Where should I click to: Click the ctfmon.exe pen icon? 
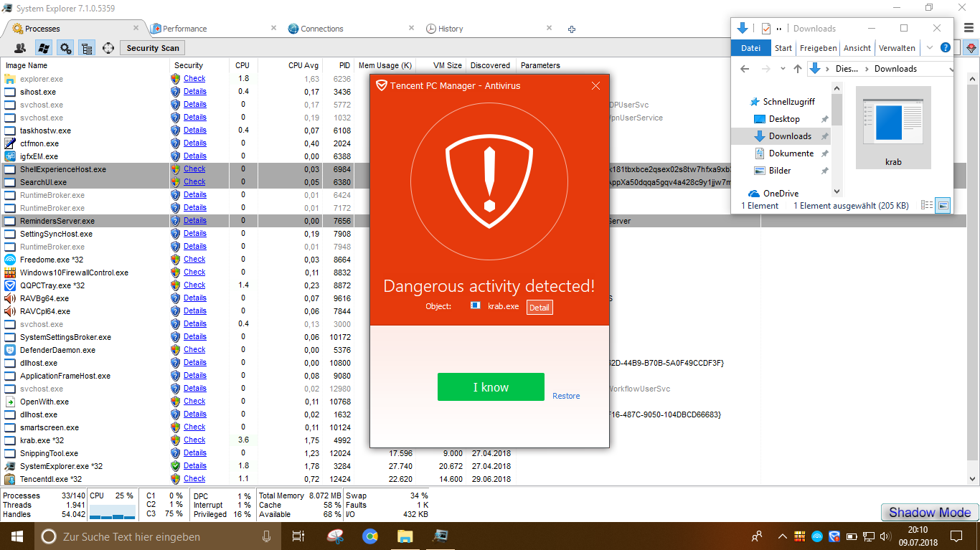click(x=10, y=143)
